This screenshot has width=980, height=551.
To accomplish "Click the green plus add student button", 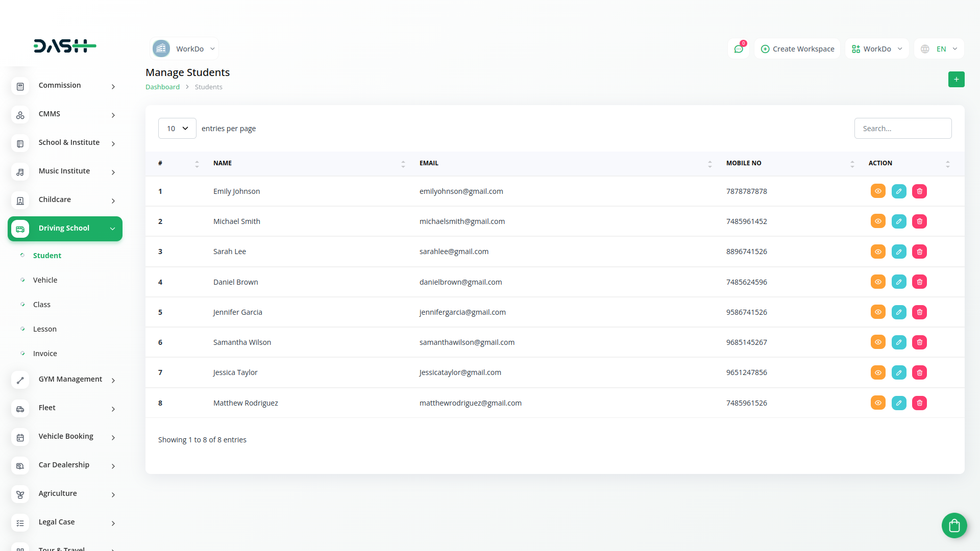I will 956,80.
